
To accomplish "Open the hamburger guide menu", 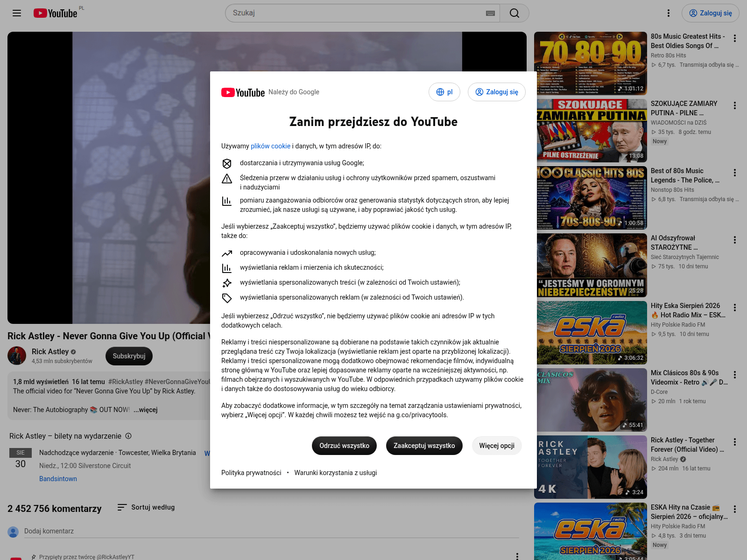I will (17, 13).
